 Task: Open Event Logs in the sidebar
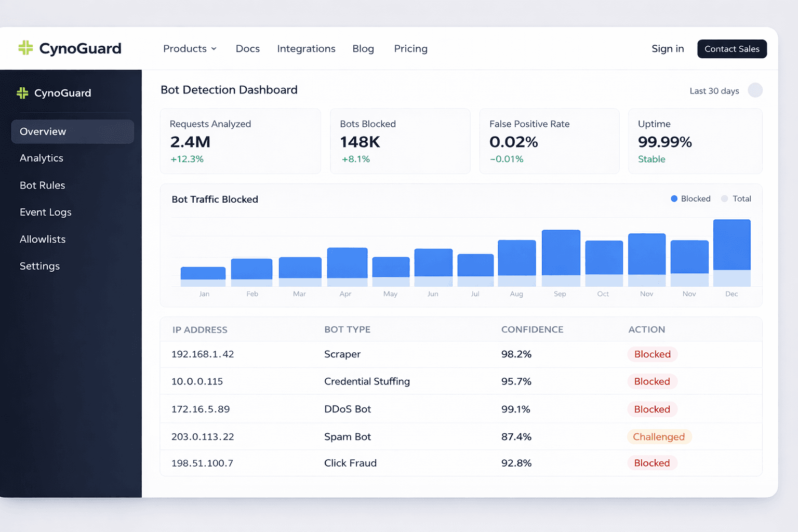[46, 212]
